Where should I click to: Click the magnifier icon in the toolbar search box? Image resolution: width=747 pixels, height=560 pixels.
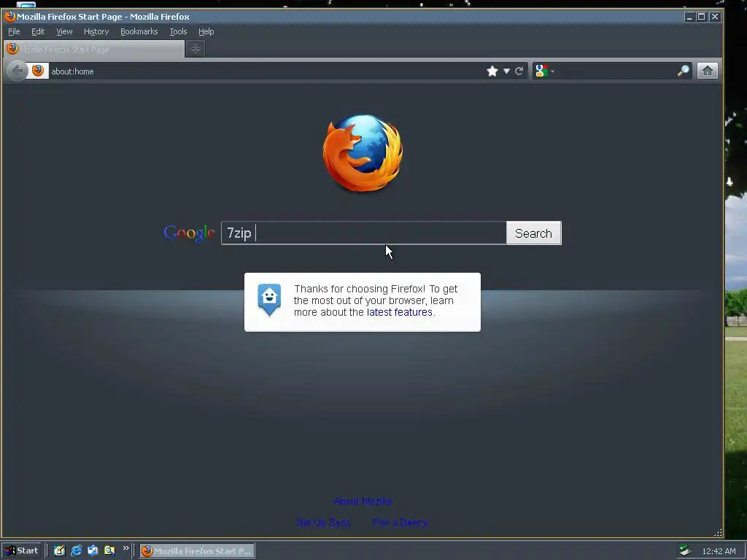click(683, 71)
